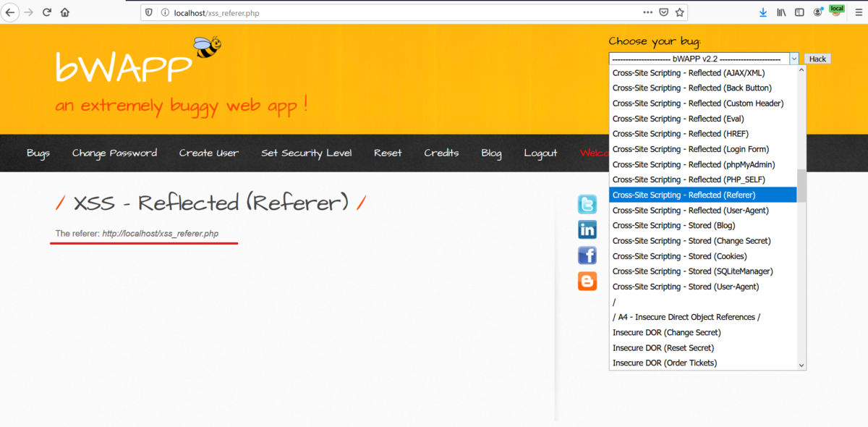
Task: Select XSS Stored (User-Agent) option
Action: [x=703, y=287]
